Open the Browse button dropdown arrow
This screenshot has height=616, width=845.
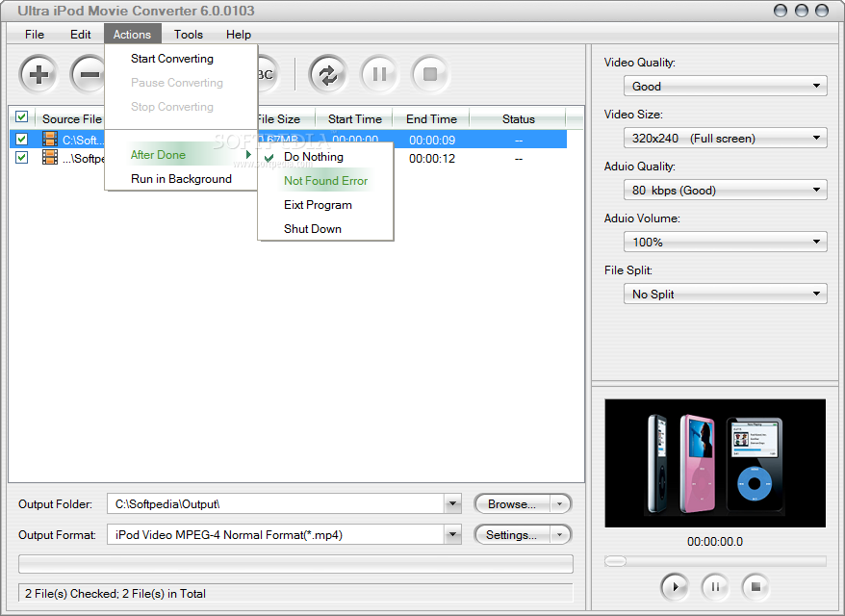[x=560, y=504]
